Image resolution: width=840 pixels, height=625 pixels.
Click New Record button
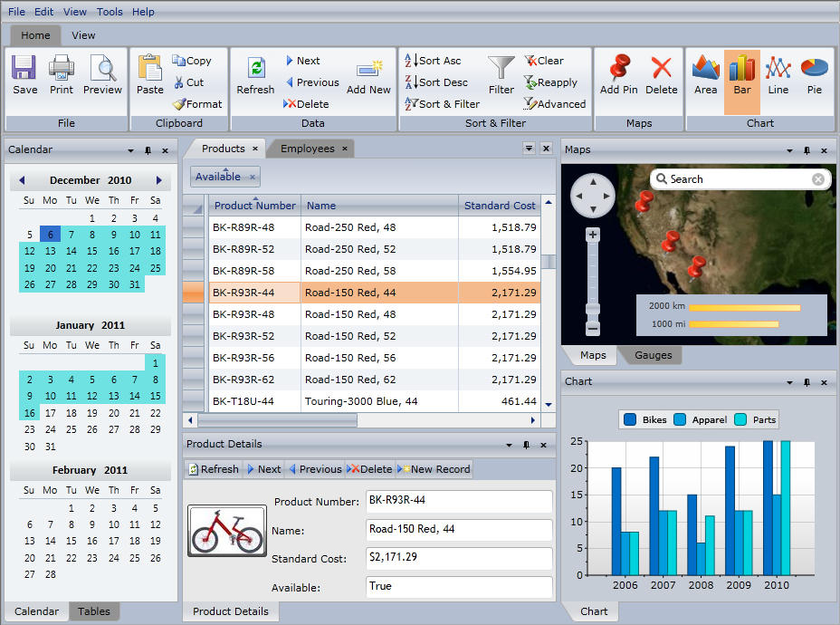434,469
